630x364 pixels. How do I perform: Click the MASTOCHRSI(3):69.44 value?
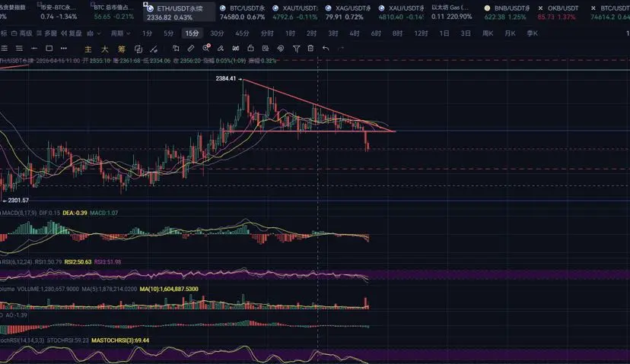tap(120, 340)
